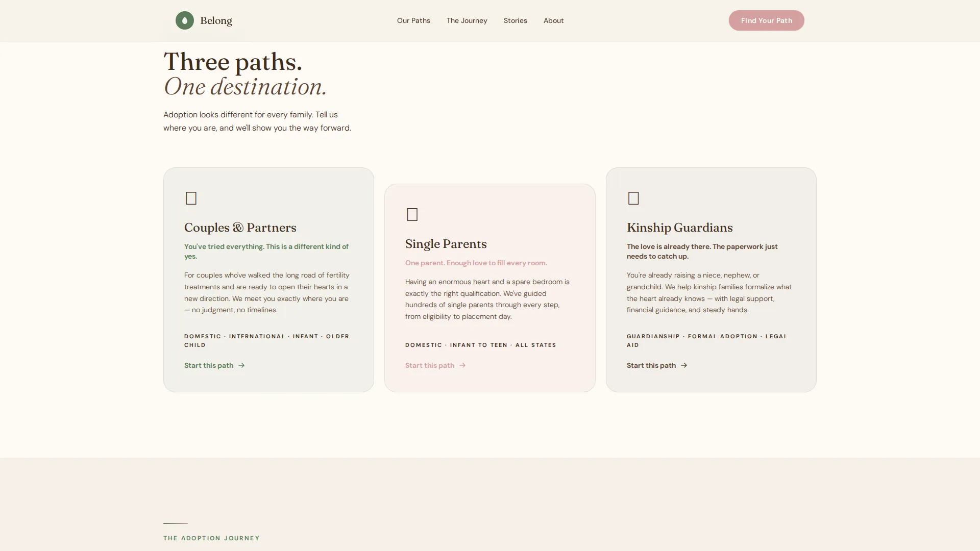Click the 'Having an enormous heart' paragraph
This screenshot has height=551, width=980.
pos(487,299)
